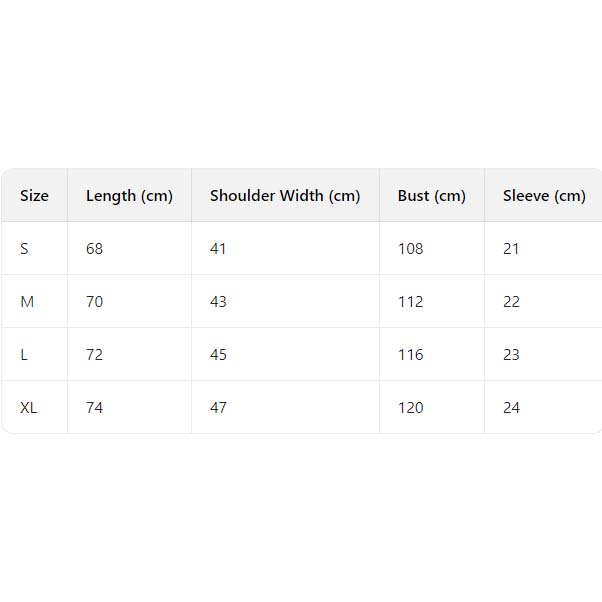Select shoulder width value 41
Screen dimensions: 602x602
tap(218, 249)
